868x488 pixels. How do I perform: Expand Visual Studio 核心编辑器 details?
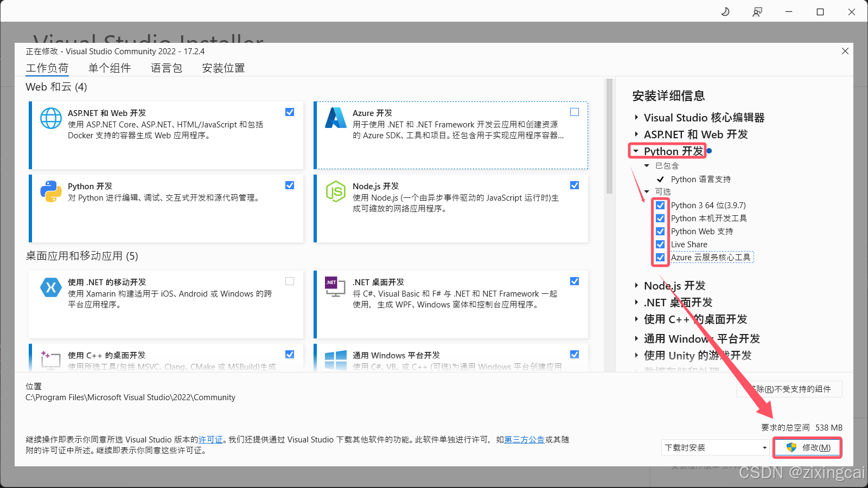pos(636,118)
